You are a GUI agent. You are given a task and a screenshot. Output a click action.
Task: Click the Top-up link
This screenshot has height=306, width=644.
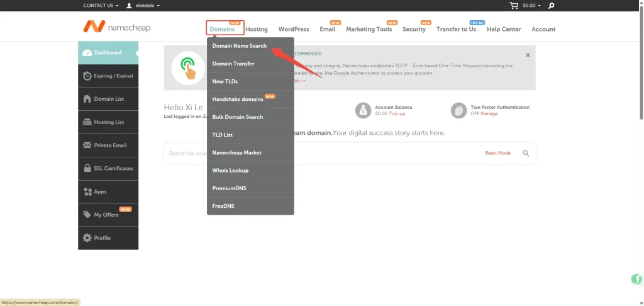click(397, 113)
